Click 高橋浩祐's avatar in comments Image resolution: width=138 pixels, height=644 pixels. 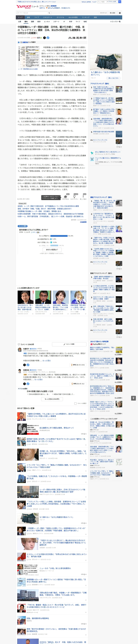point(20,371)
